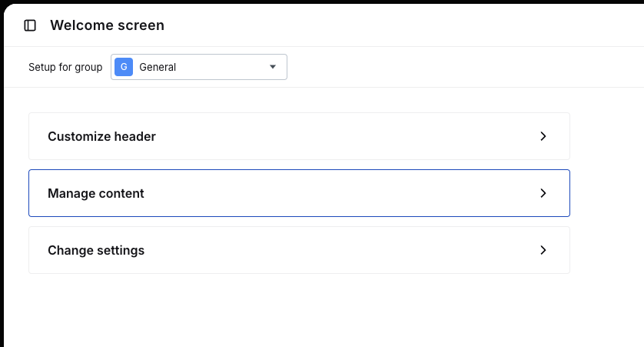Screen dimensions: 644x347
Task: Open the Manage content label
Action: pos(96,193)
